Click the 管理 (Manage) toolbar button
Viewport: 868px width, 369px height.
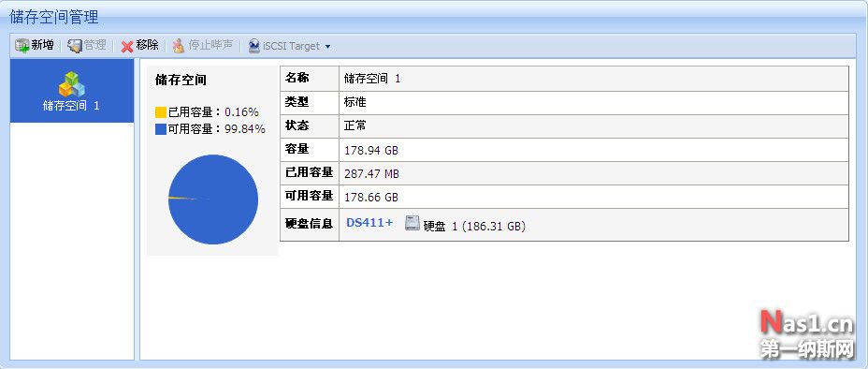(86, 46)
